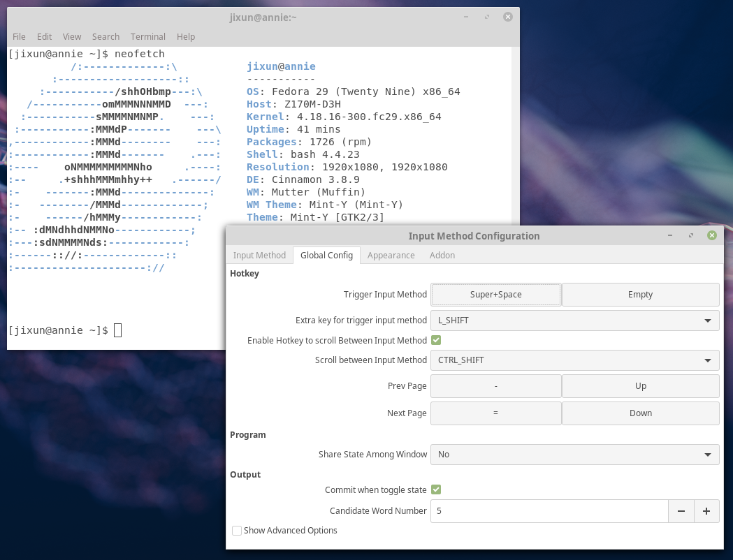Image resolution: width=733 pixels, height=560 pixels.
Task: Open the CTRL_SHIFT scroll hotkey dropdown
Action: click(574, 360)
